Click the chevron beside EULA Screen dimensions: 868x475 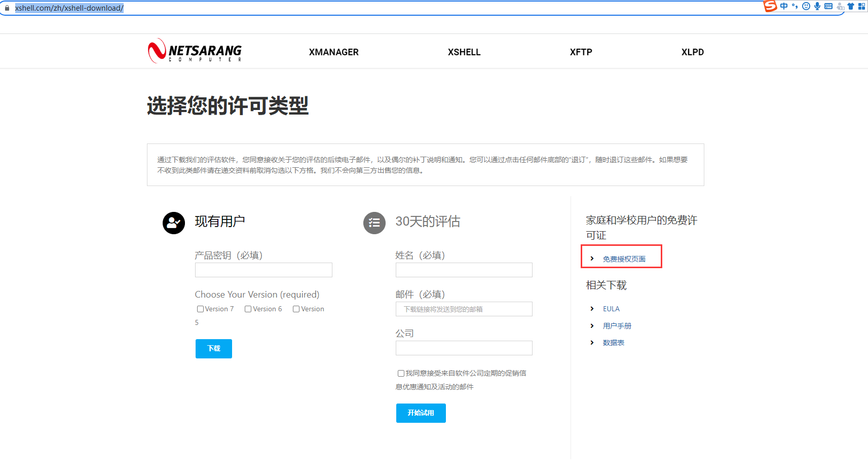point(592,309)
